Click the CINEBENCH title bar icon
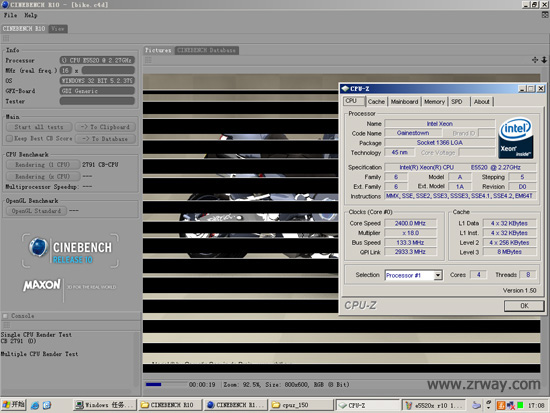This screenshot has width=550, height=413. click(5, 5)
